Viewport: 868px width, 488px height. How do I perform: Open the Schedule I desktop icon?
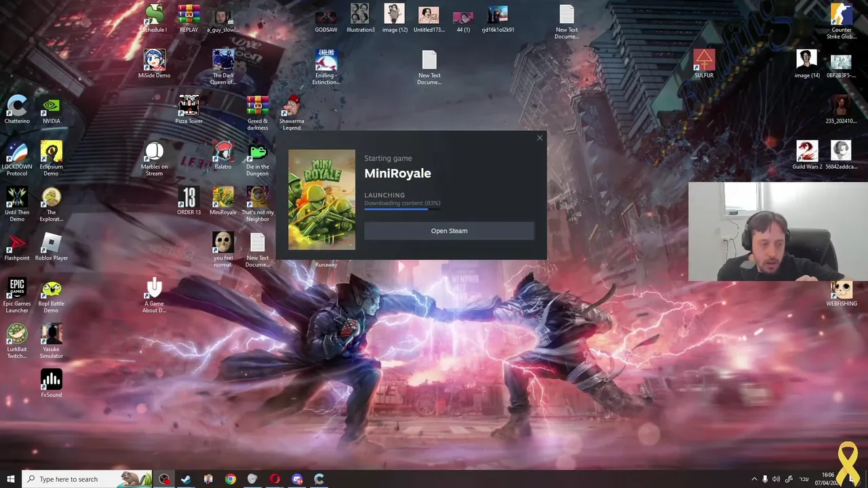click(x=154, y=18)
